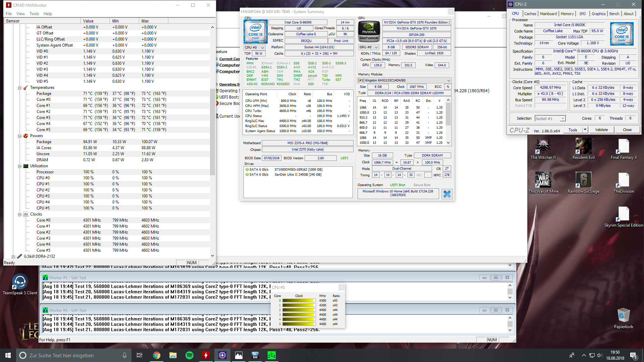The width and height of the screenshot is (644, 362).
Task: Switch to Prime95 via its green taskbar icon
Action: [271, 355]
